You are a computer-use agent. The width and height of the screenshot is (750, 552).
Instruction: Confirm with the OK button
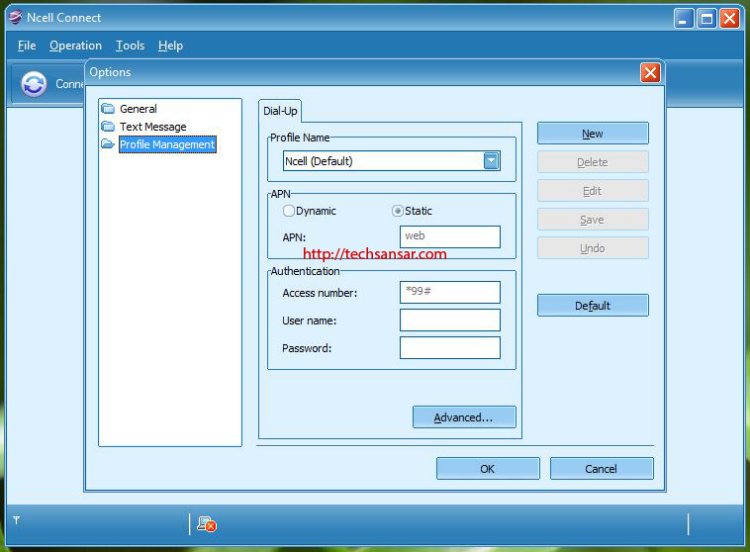click(488, 468)
